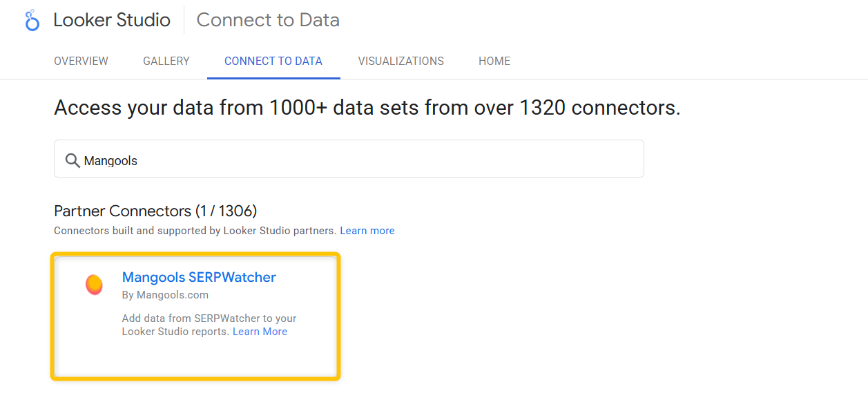
Task: Click the By Mangools.com author text
Action: (x=165, y=295)
